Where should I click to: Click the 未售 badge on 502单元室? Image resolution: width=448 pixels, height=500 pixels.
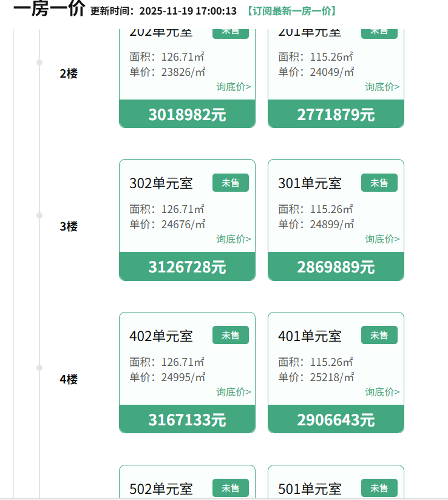tap(230, 488)
